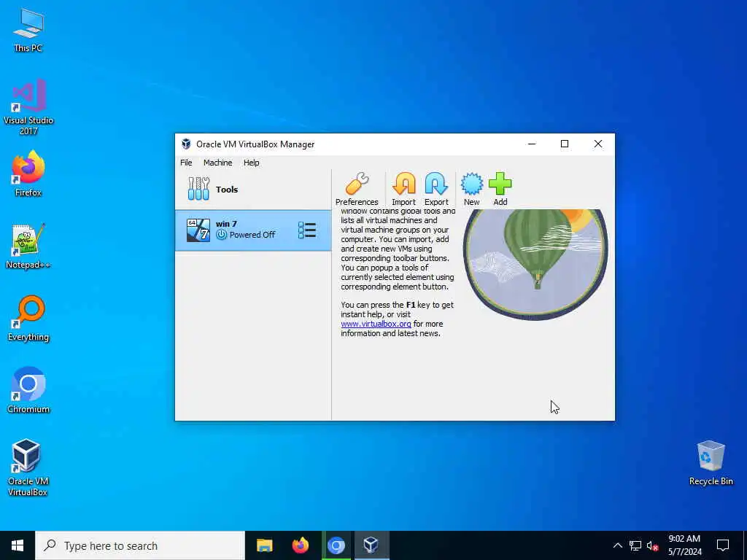This screenshot has width=747, height=560.
Task: Close the VirtualBox Manager window
Action: pyautogui.click(x=598, y=144)
